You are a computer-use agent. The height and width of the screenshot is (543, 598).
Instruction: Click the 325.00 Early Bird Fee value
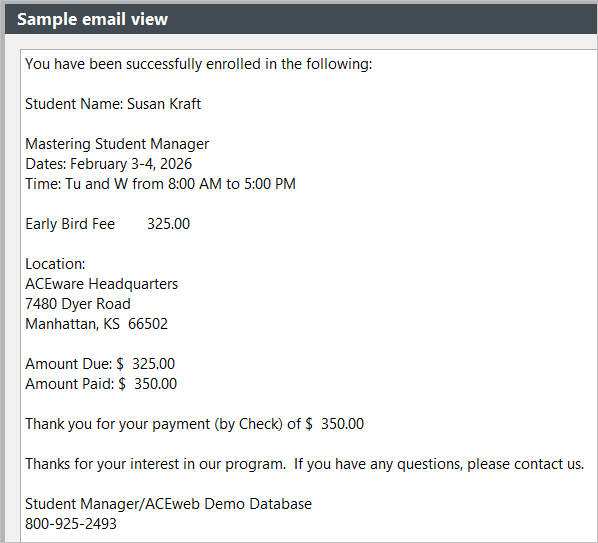tap(169, 224)
